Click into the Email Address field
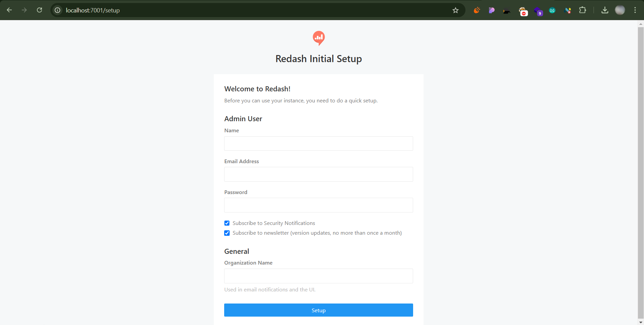Image resolution: width=644 pixels, height=325 pixels. click(x=318, y=174)
